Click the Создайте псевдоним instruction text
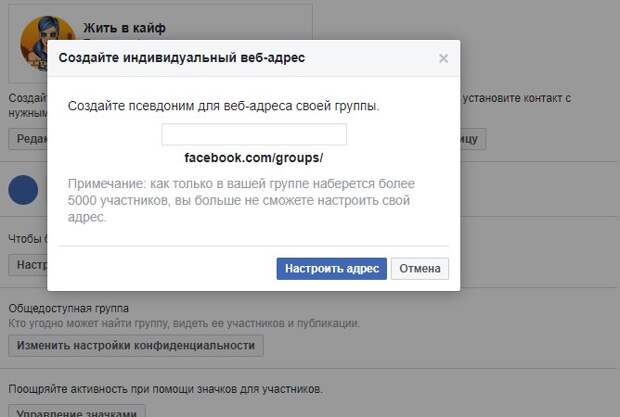This screenshot has width=620, height=417. (x=223, y=106)
